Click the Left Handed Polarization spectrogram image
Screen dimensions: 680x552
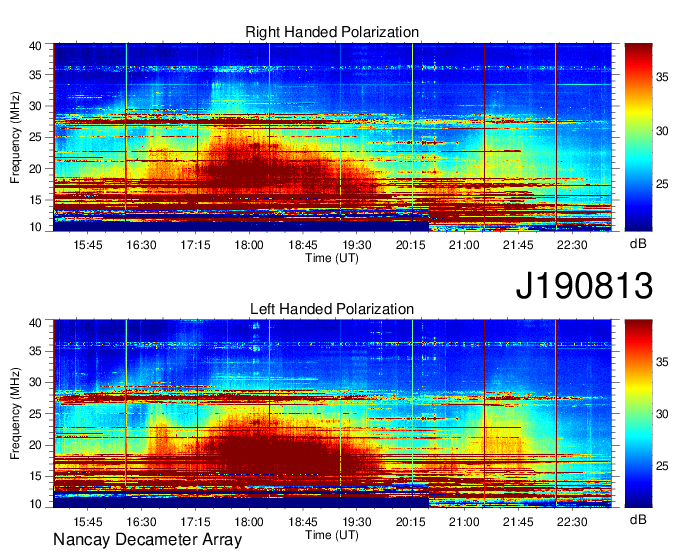coord(332,414)
